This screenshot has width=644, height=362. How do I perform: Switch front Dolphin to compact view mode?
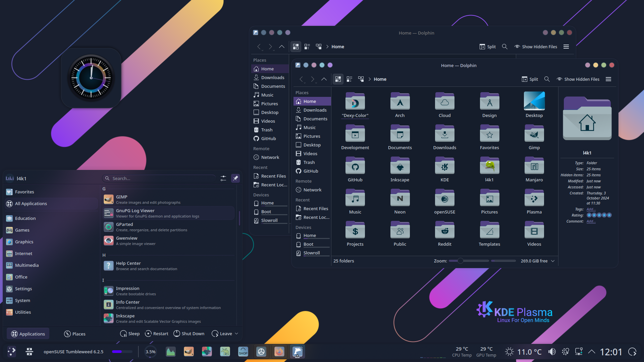350,79
